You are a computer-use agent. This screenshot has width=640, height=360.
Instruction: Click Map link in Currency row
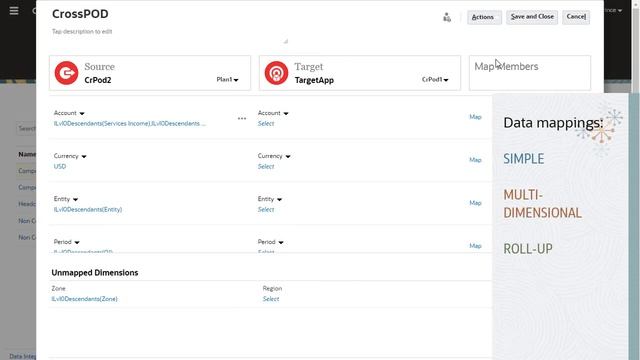[476, 160]
